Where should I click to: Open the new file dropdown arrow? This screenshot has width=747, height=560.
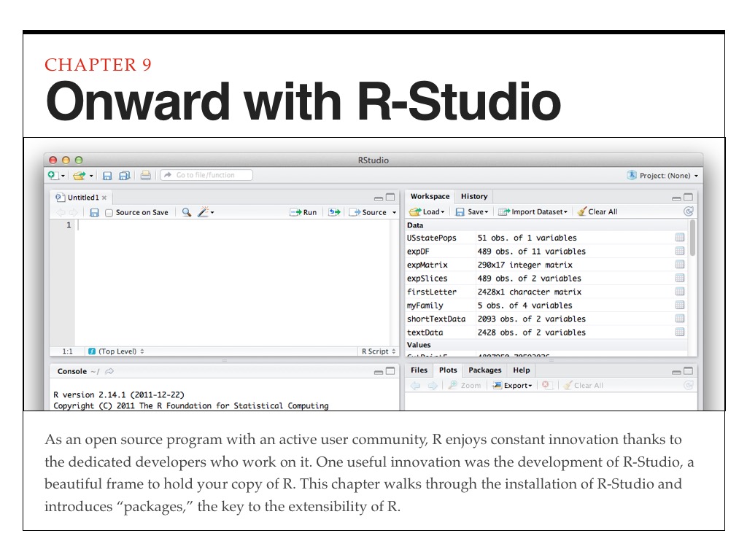point(63,176)
